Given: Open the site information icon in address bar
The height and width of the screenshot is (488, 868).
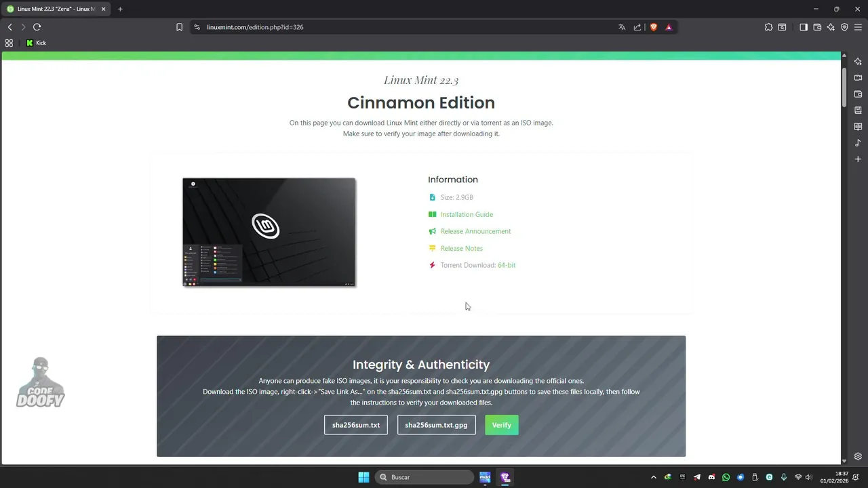Looking at the screenshot, I should 197,27.
